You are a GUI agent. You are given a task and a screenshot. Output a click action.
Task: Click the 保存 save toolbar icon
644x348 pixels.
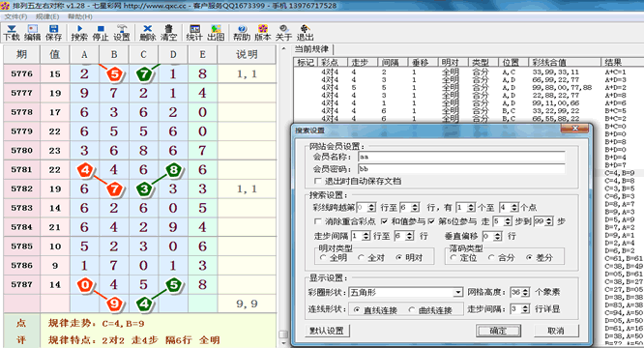53,33
